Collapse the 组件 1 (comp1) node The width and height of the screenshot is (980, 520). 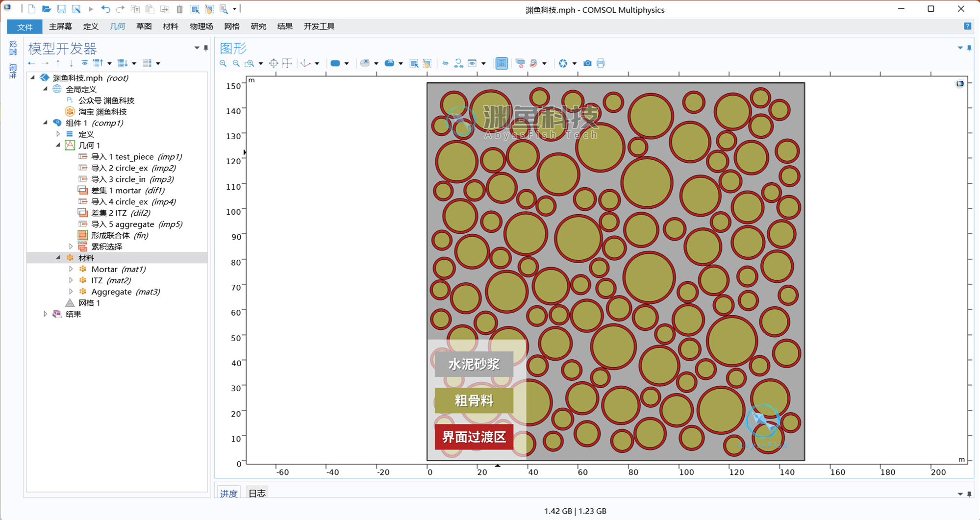(x=46, y=123)
